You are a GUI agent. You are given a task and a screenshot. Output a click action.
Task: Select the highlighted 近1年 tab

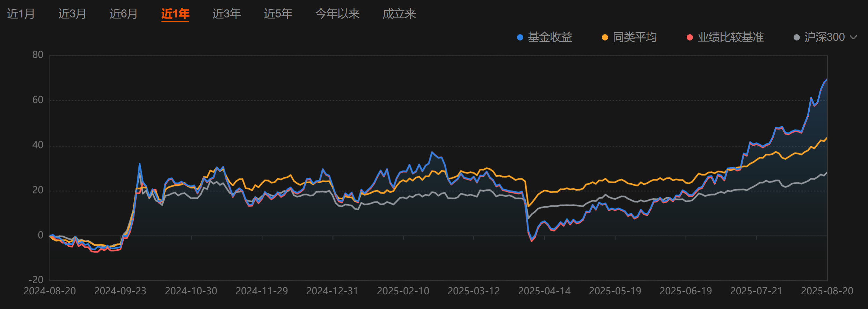(175, 14)
